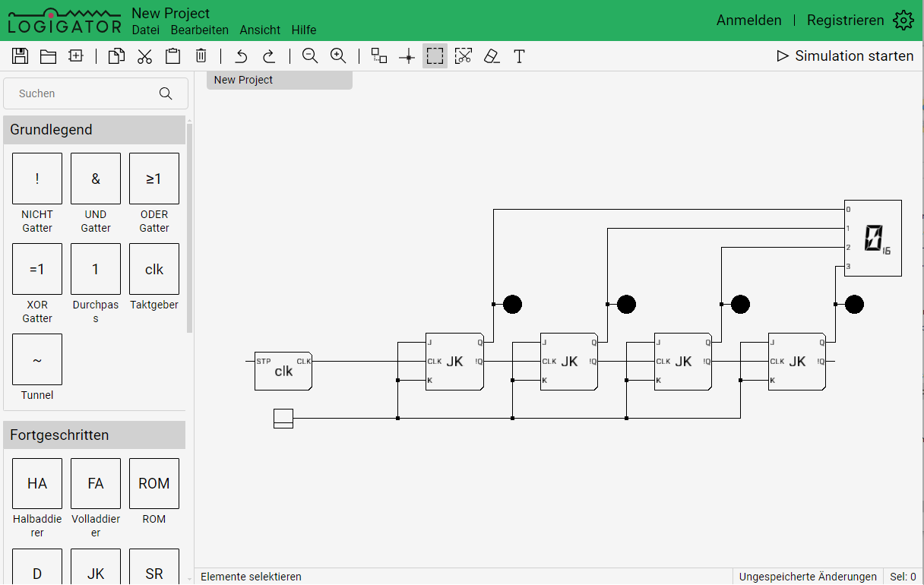
Task: Open the Ansicht menu
Action: tap(261, 30)
